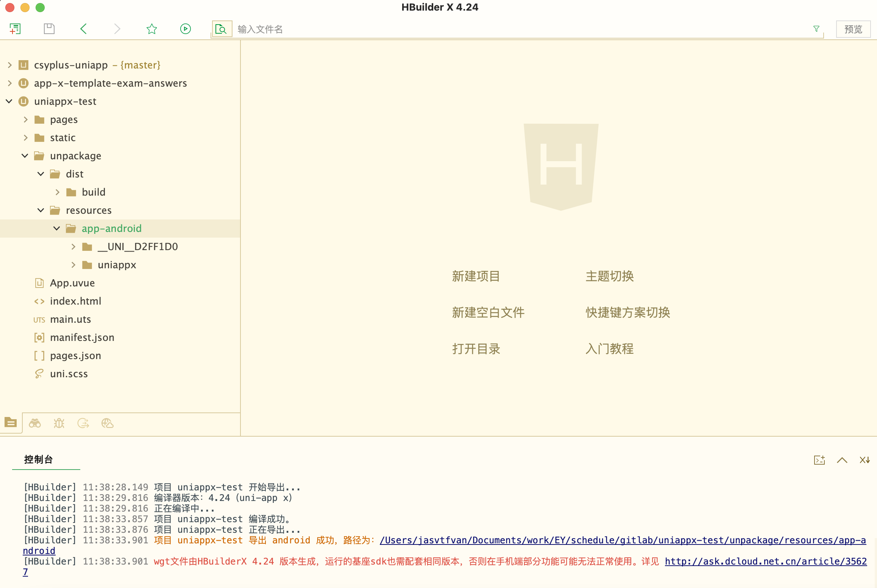
Task: Select the pages.json file name
Action: tap(76, 356)
